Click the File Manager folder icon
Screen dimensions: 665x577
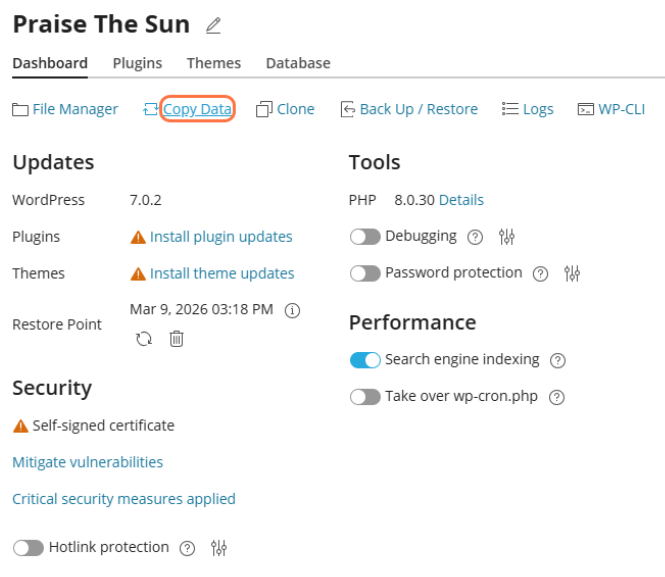pos(20,110)
